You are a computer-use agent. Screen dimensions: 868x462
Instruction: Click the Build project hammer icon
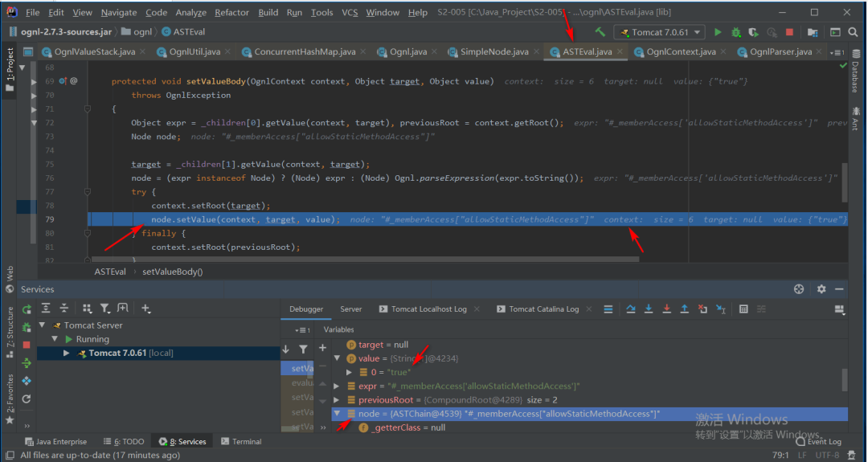click(x=600, y=32)
